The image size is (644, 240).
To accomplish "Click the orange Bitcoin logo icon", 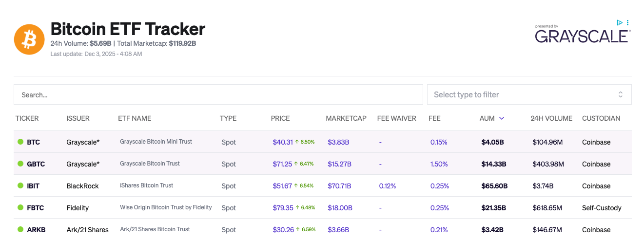I will (29, 39).
